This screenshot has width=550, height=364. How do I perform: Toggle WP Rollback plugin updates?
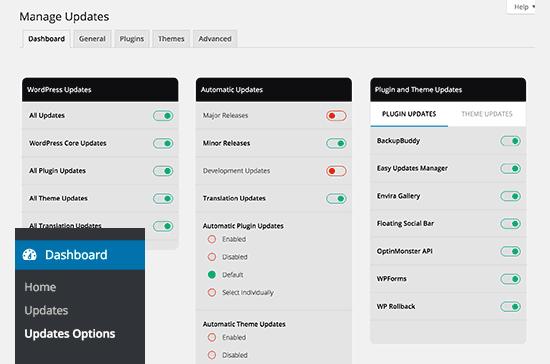coord(511,306)
